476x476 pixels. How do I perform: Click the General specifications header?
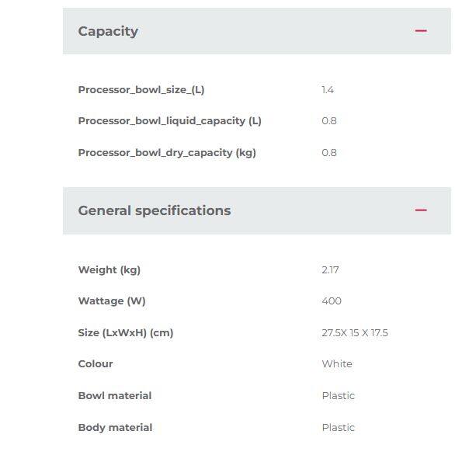[155, 210]
